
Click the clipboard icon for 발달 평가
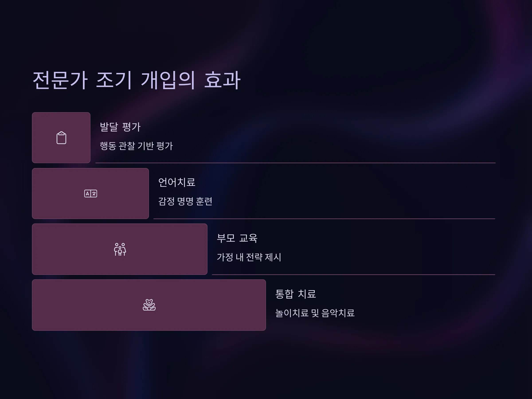pos(61,138)
